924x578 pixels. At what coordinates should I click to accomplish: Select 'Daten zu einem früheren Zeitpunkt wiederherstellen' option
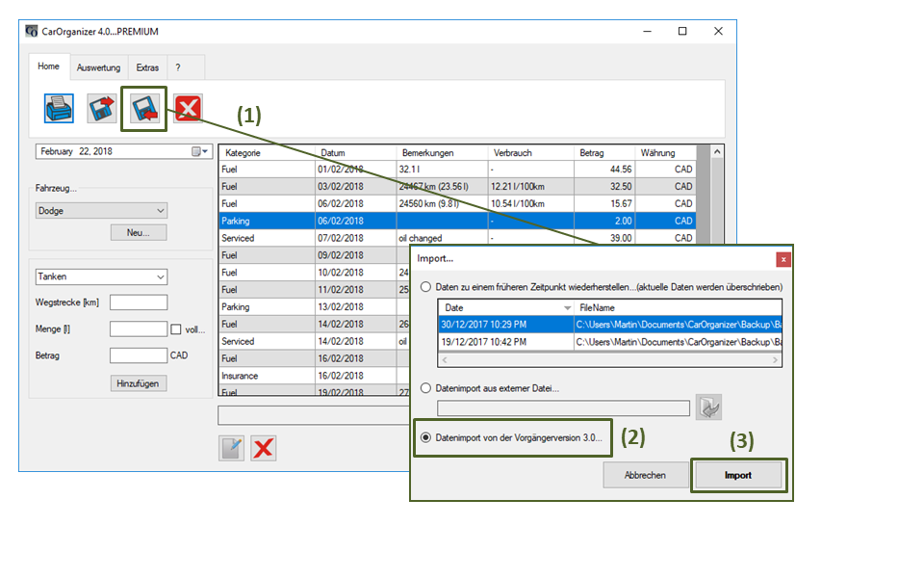[426, 287]
